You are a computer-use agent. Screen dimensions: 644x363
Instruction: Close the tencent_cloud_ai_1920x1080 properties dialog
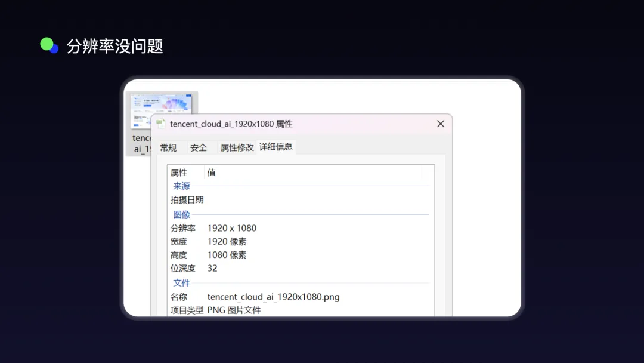tap(440, 124)
